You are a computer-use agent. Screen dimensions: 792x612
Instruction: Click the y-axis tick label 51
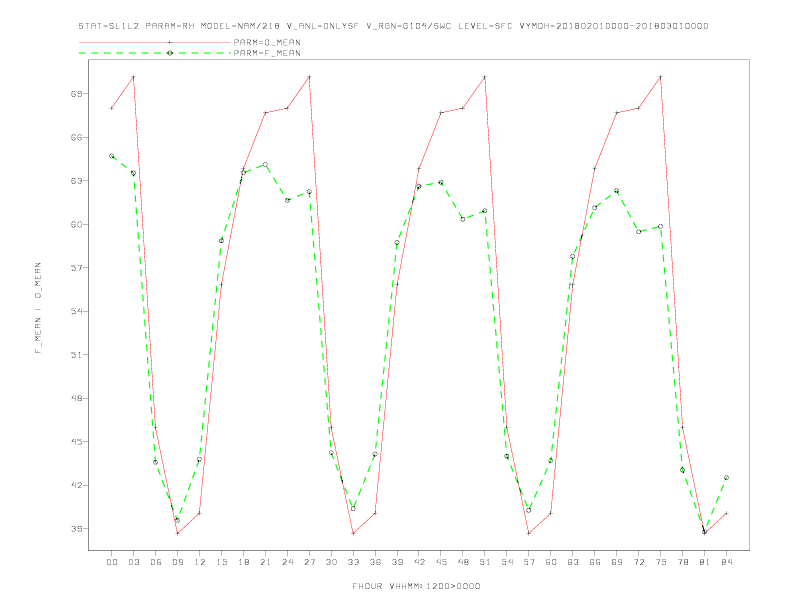click(x=76, y=355)
